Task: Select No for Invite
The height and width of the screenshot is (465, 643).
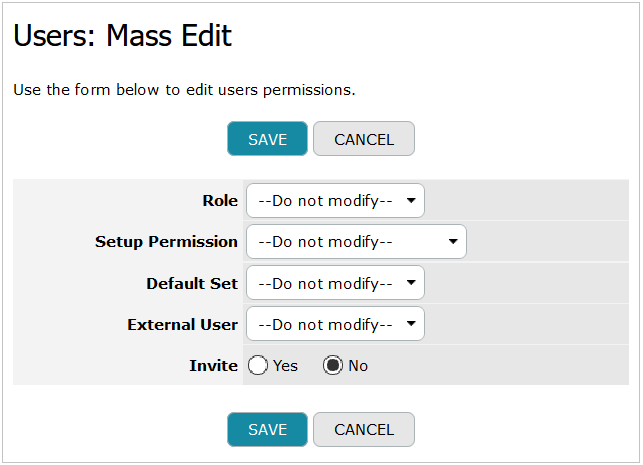Action: [x=333, y=365]
